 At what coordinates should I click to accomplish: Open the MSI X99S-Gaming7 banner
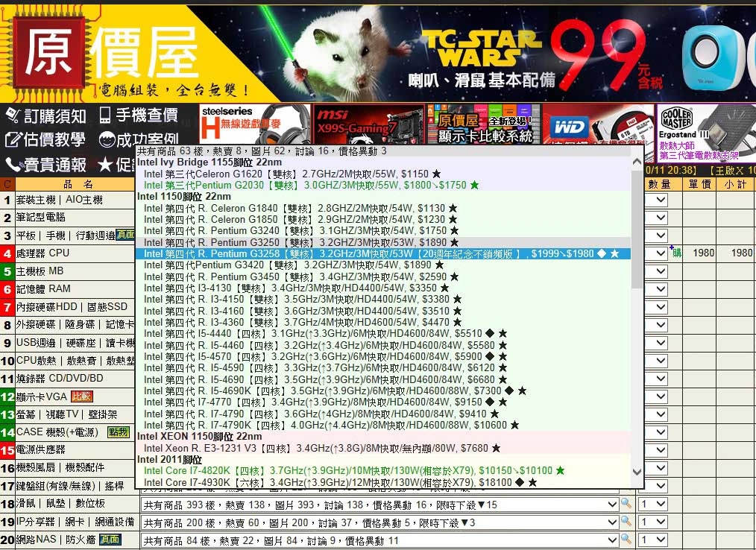coord(368,124)
